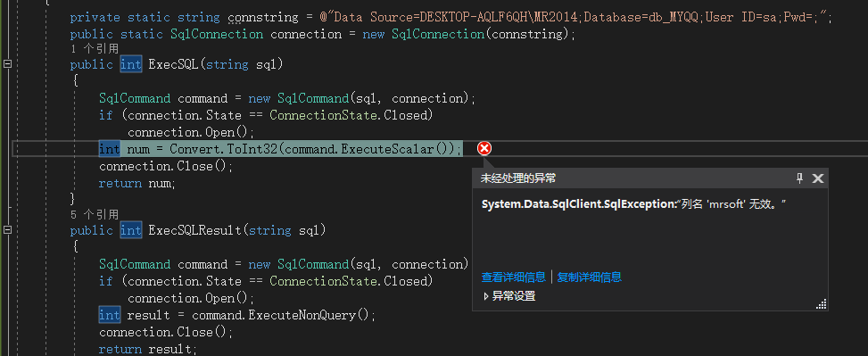868x356 pixels.
Task: Click the SqlException message text
Action: click(634, 204)
